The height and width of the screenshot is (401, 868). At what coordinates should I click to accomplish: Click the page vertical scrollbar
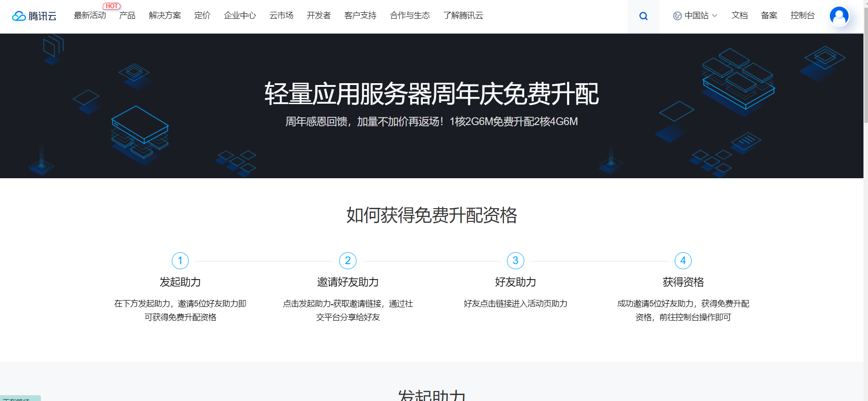865,64
